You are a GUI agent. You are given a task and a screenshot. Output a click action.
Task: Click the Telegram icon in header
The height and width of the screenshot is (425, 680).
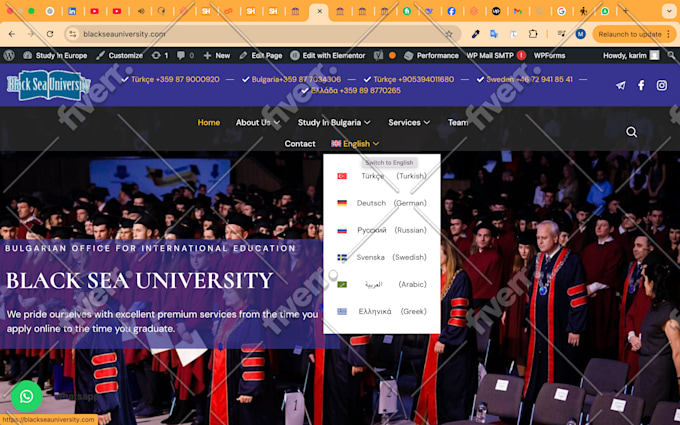(x=621, y=85)
